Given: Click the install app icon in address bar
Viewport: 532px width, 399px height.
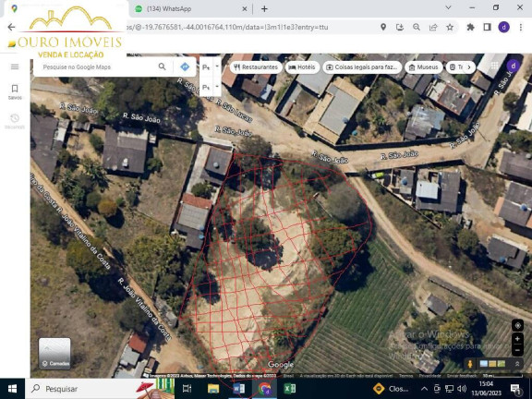Looking at the screenshot, I should 400,27.
